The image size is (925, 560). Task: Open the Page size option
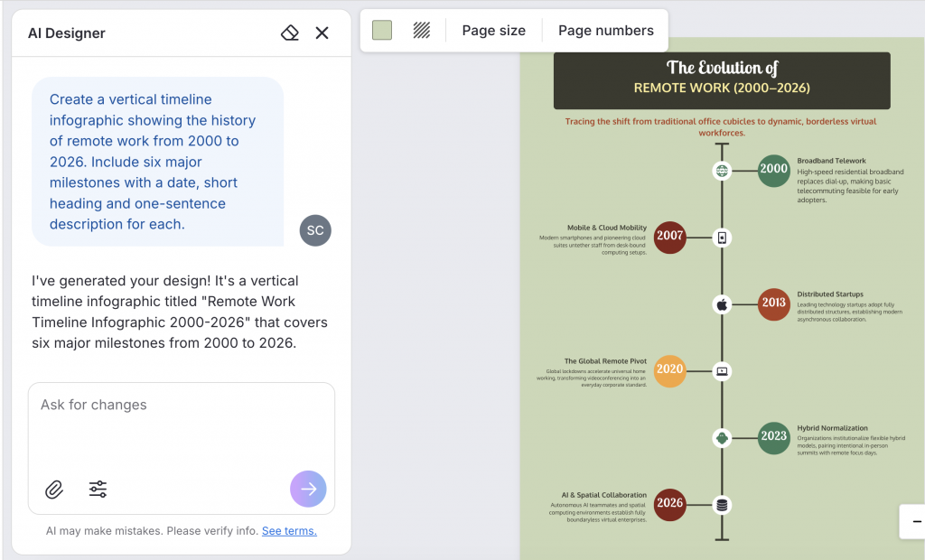coord(494,31)
